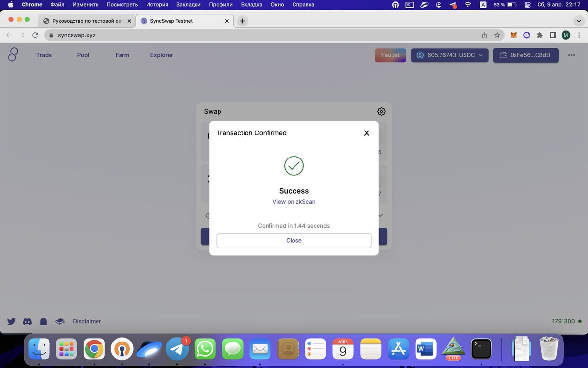588x368 pixels.
Task: Open WhatsApp from the Dock
Action: click(x=205, y=349)
